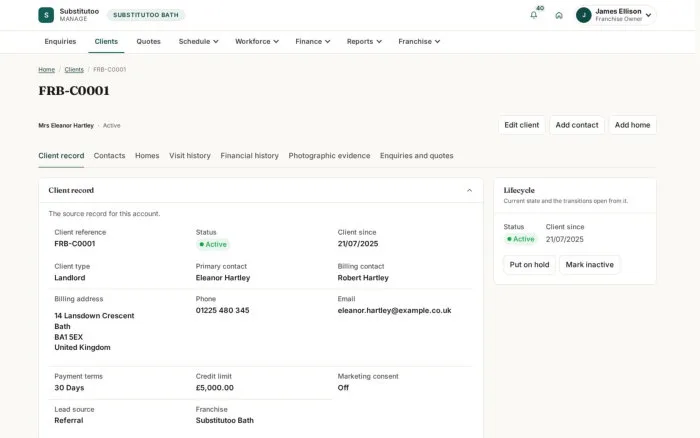Image resolution: width=700 pixels, height=438 pixels.
Task: Expand the Schedule dropdown menu
Action: [198, 42]
